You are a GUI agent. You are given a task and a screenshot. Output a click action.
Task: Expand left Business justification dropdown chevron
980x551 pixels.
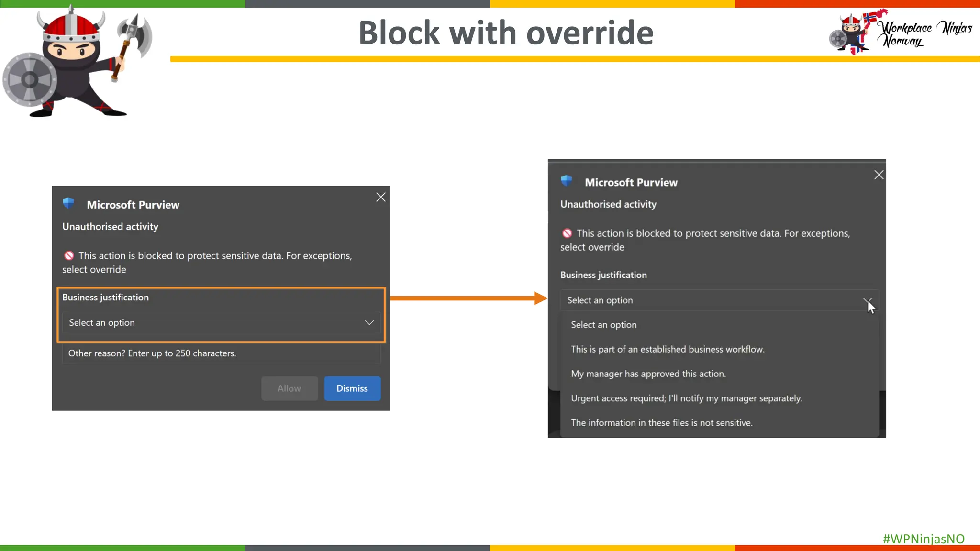click(369, 323)
